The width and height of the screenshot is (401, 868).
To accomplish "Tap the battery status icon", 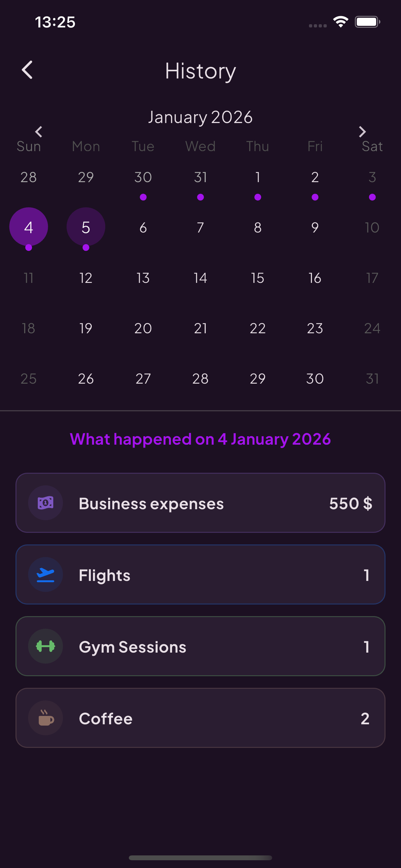I will pos(367,22).
